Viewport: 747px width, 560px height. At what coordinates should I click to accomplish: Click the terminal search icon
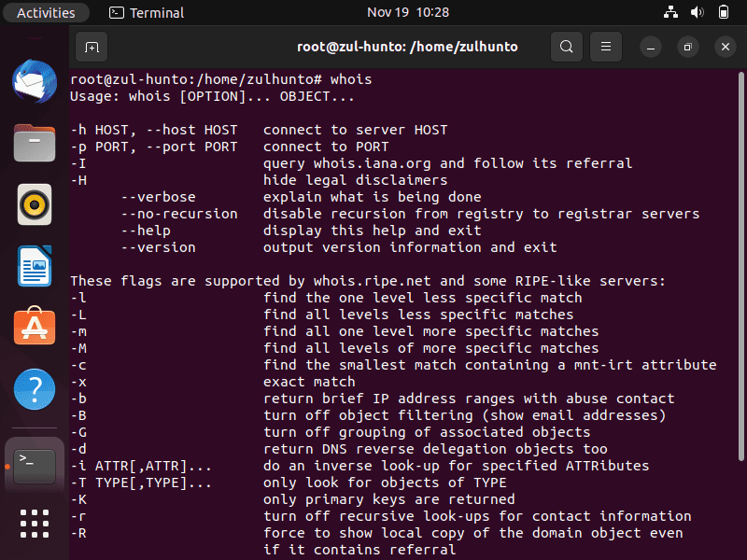(567, 47)
